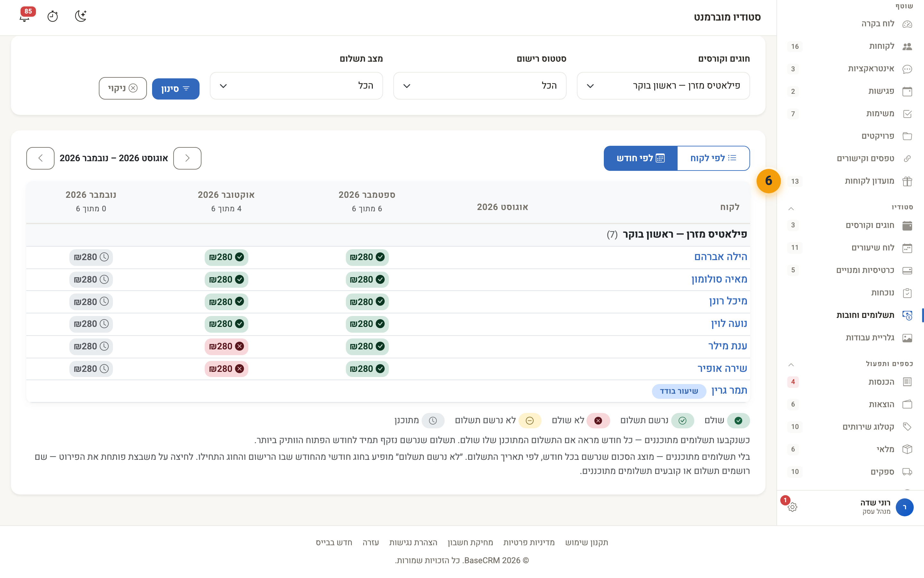The image size is (924, 578).
Task: Click the סינון filter button
Action: pos(175,89)
